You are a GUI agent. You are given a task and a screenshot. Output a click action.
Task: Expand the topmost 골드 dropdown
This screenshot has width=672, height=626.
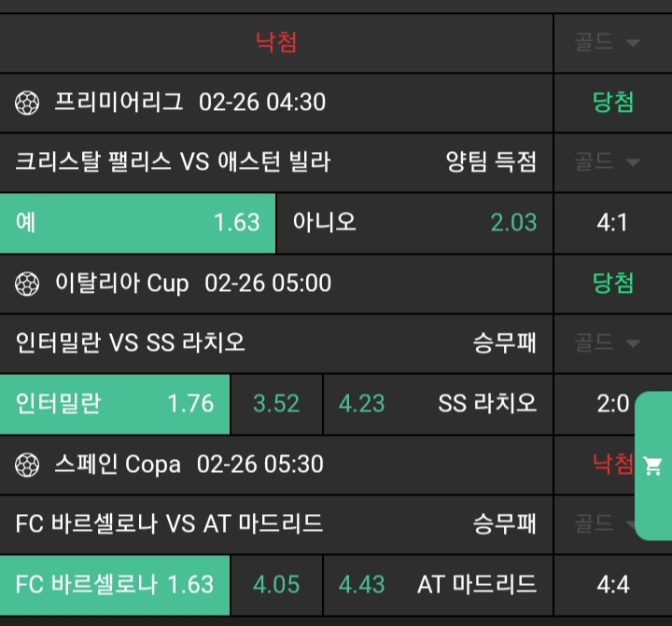pyautogui.click(x=607, y=43)
